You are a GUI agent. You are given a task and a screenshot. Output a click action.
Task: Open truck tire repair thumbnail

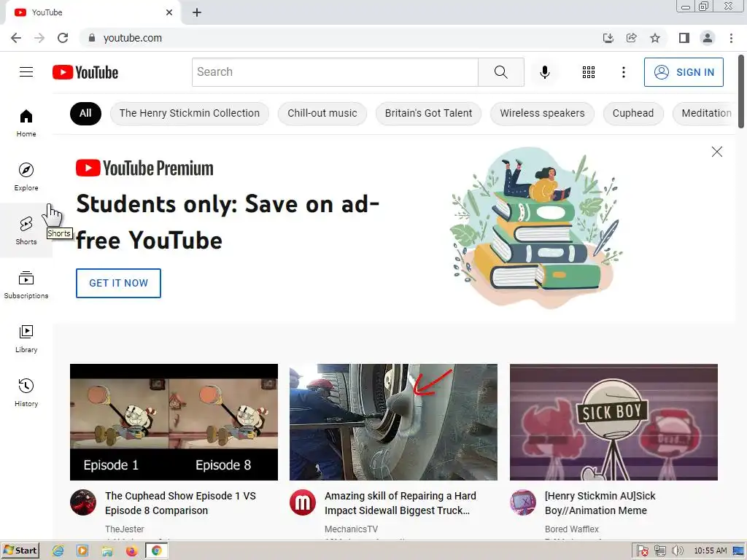393,422
